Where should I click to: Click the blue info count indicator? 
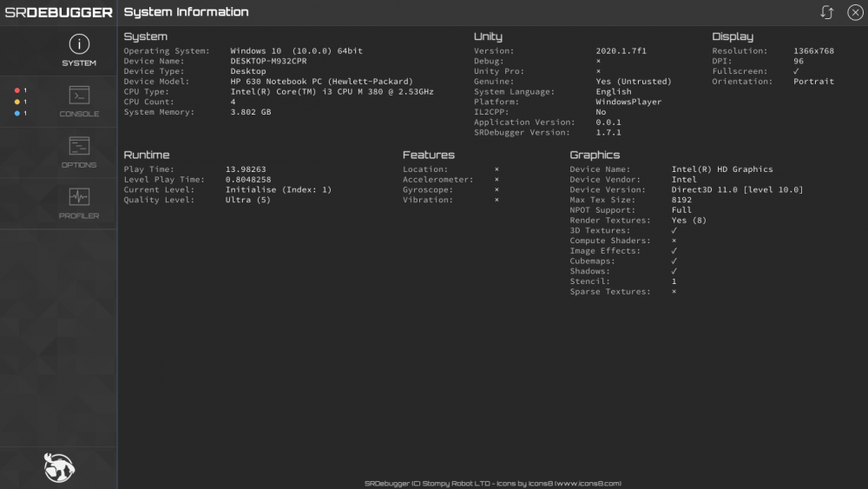click(x=21, y=113)
